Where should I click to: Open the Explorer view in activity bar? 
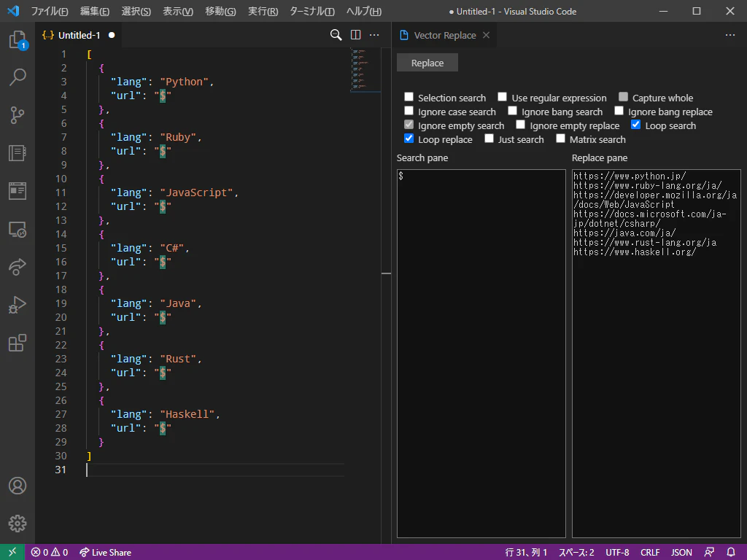click(x=18, y=39)
